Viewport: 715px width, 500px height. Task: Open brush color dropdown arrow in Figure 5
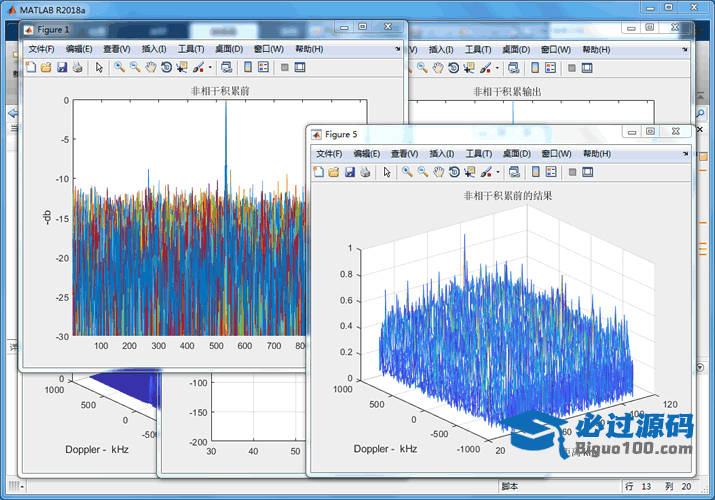pyautogui.click(x=497, y=172)
